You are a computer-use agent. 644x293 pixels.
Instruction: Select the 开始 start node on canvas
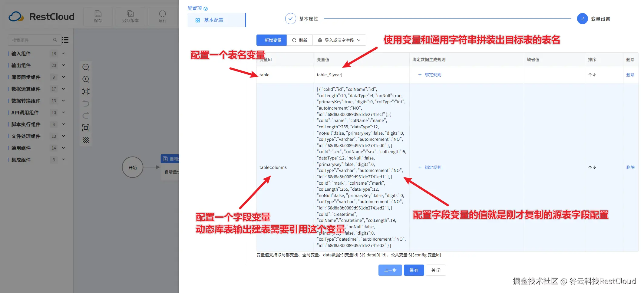pos(133,167)
